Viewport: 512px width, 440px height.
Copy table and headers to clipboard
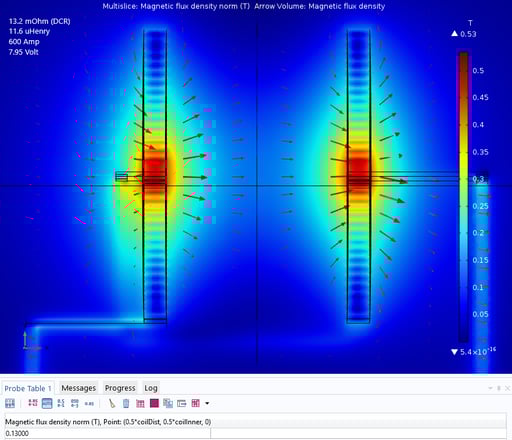168,403
